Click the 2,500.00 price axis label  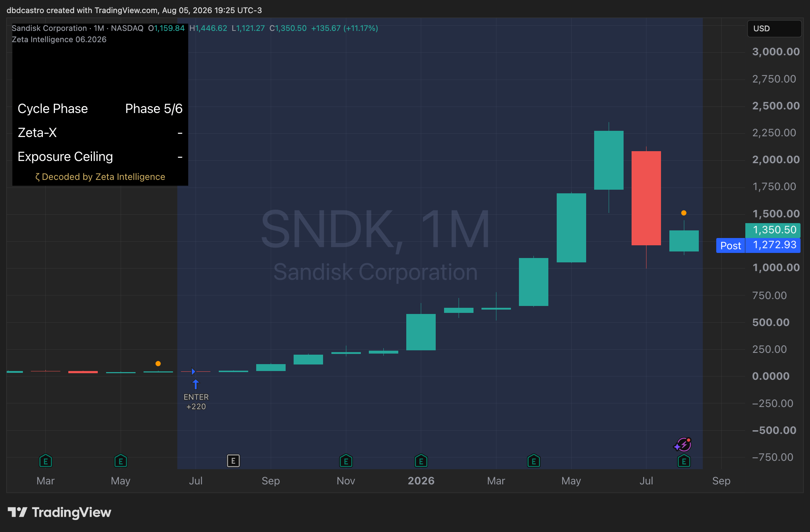click(x=776, y=106)
